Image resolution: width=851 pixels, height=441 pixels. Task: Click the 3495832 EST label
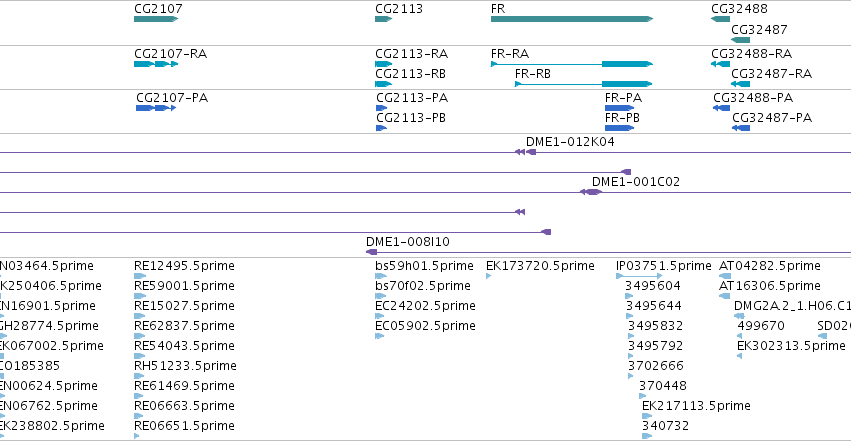tap(656, 326)
